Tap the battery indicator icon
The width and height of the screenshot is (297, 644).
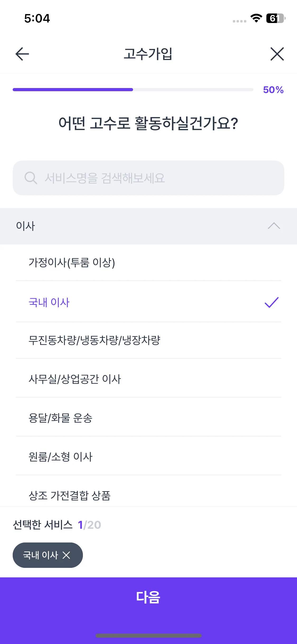276,18
